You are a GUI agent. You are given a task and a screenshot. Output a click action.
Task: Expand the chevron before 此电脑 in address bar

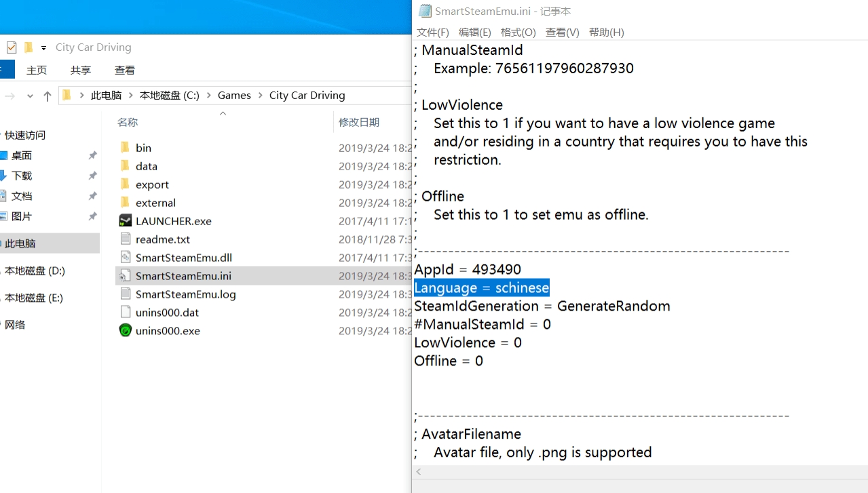[82, 96]
